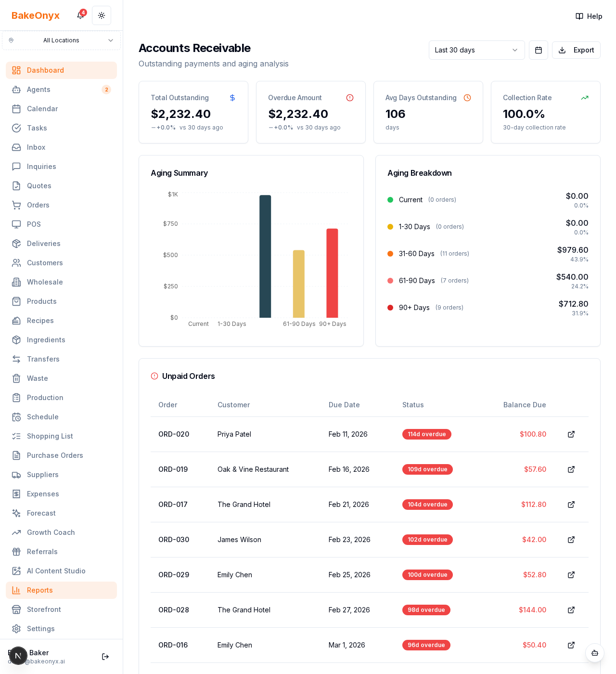Click the Customers people icon

(16, 263)
